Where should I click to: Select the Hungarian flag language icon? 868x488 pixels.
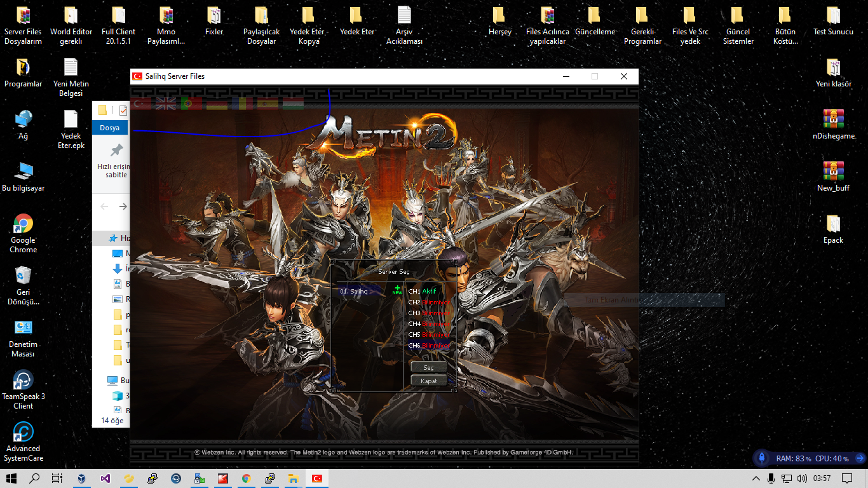coord(293,104)
